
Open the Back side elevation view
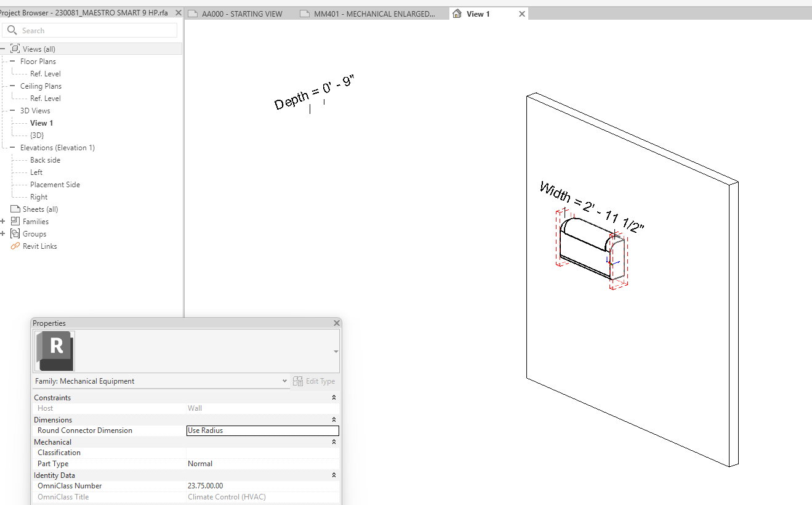(45, 160)
